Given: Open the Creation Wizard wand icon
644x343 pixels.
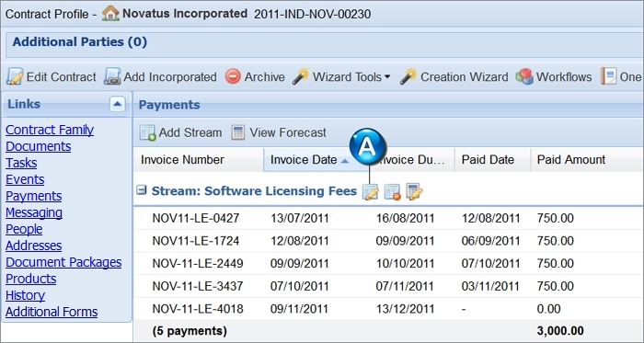Looking at the screenshot, I should (408, 76).
